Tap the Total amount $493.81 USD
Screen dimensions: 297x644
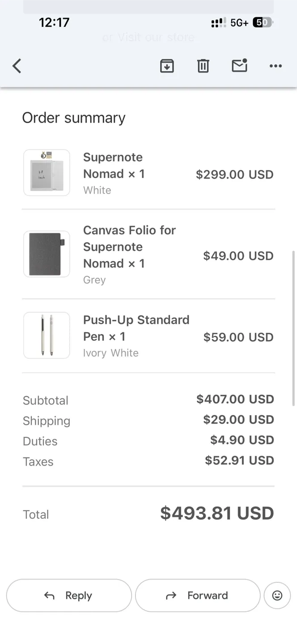[217, 513]
